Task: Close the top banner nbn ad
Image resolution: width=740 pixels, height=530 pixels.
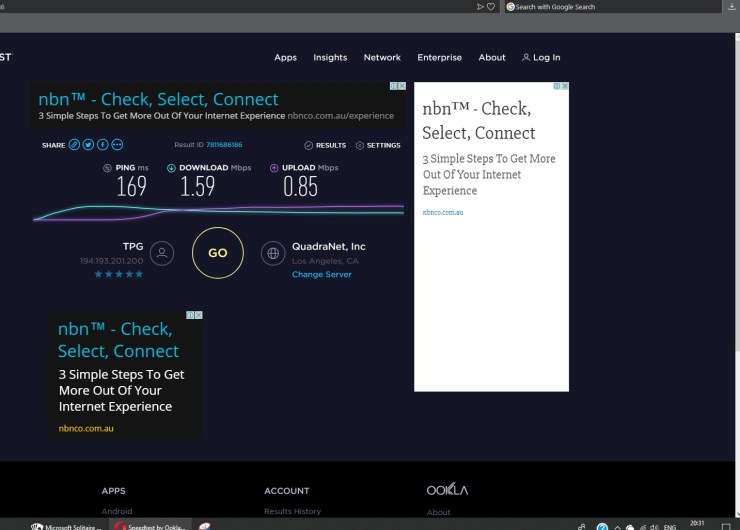Action: point(402,86)
